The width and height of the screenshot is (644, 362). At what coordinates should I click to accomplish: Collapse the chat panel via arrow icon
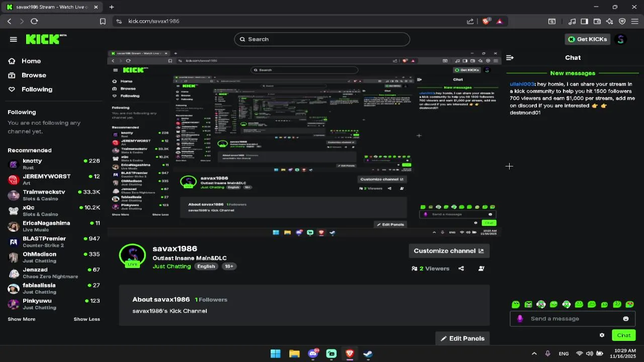[510, 58]
